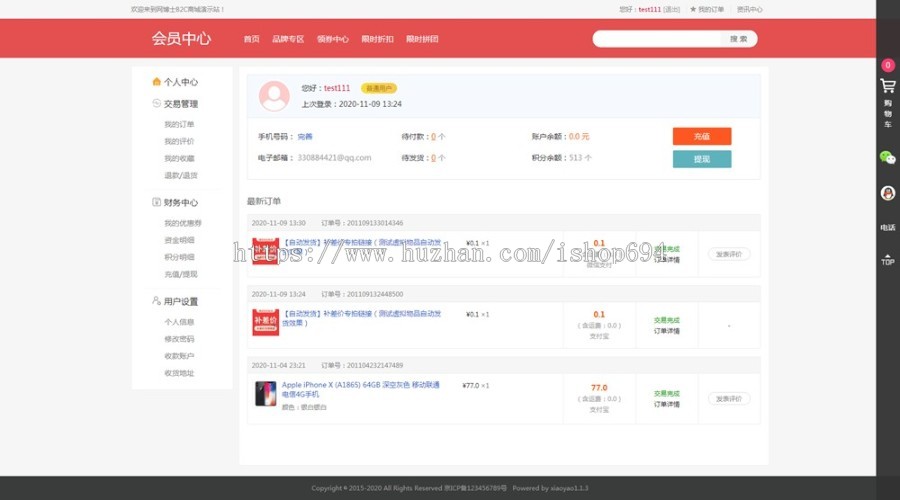This screenshot has width=900, height=500.
Task: Click the 个人中心 home icon
Action: click(156, 82)
